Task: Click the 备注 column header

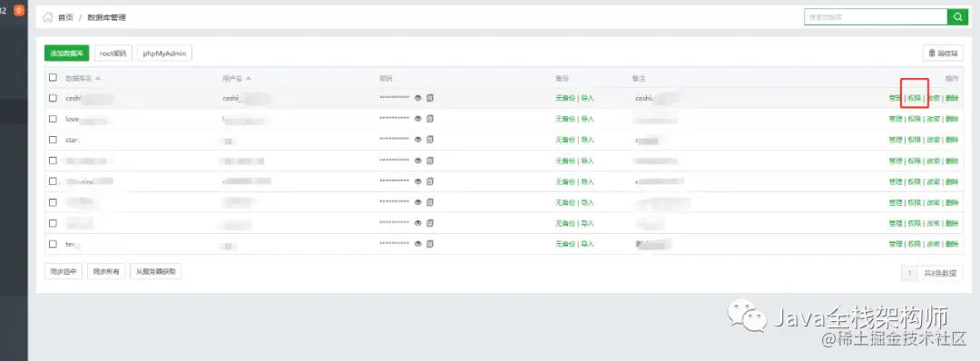Action: [639, 78]
